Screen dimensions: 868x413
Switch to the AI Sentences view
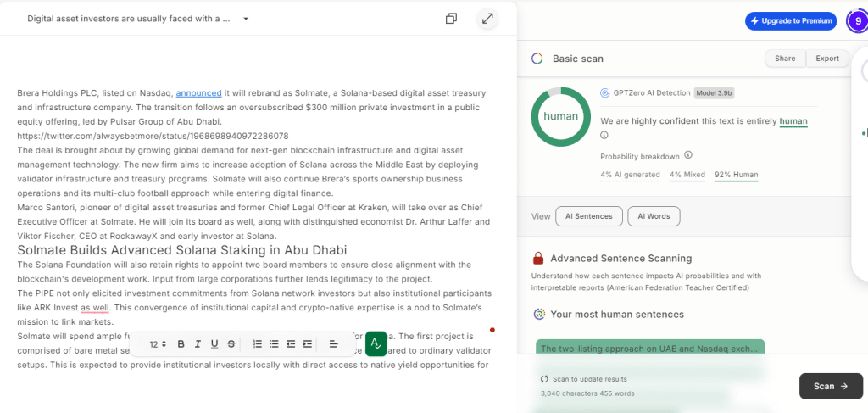pyautogui.click(x=588, y=216)
